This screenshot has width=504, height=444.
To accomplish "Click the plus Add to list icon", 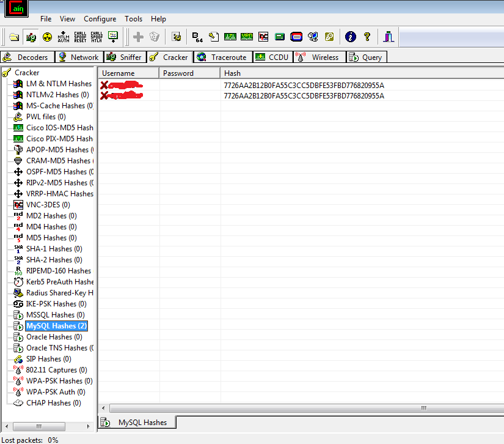I will [138, 37].
